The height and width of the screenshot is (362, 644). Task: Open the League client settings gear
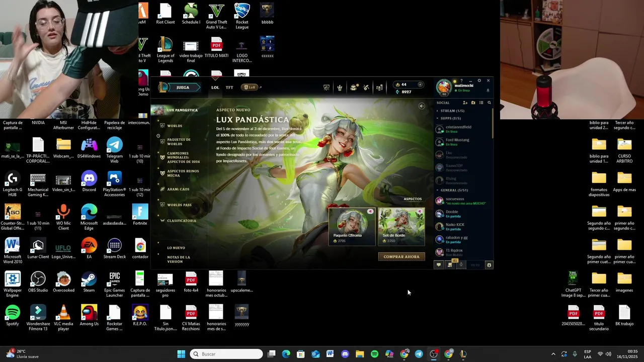point(479,80)
